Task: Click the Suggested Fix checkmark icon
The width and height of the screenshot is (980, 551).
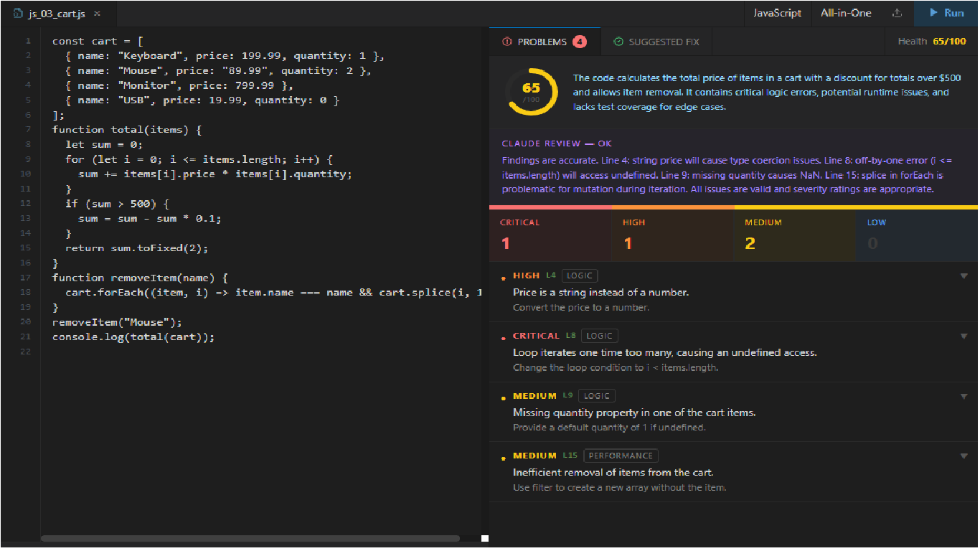Action: 618,42
